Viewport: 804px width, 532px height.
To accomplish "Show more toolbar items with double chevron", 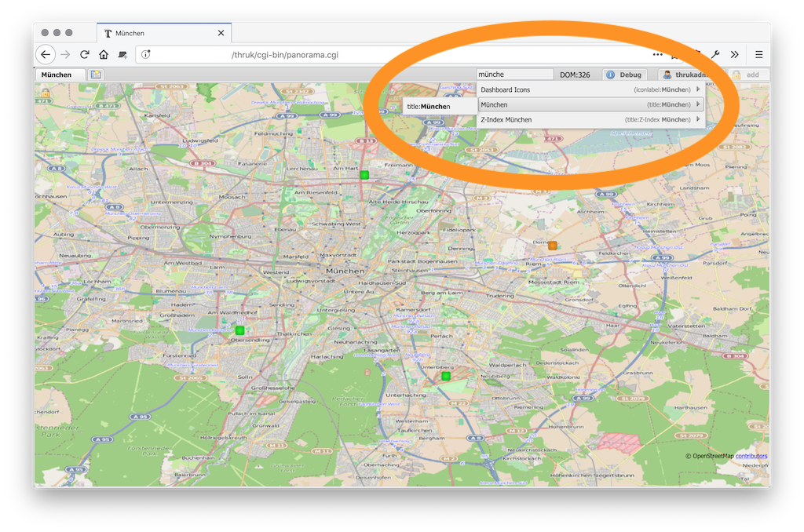I will tap(735, 54).
